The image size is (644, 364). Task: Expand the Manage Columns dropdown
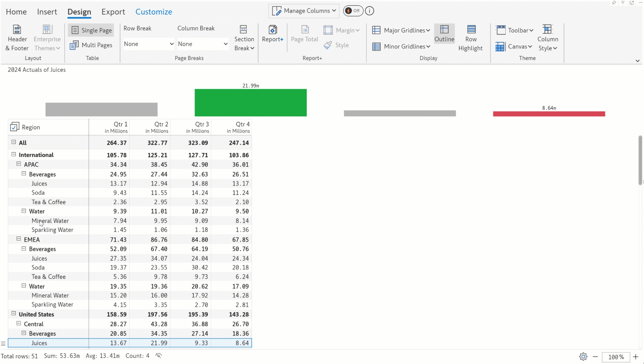pyautogui.click(x=304, y=11)
